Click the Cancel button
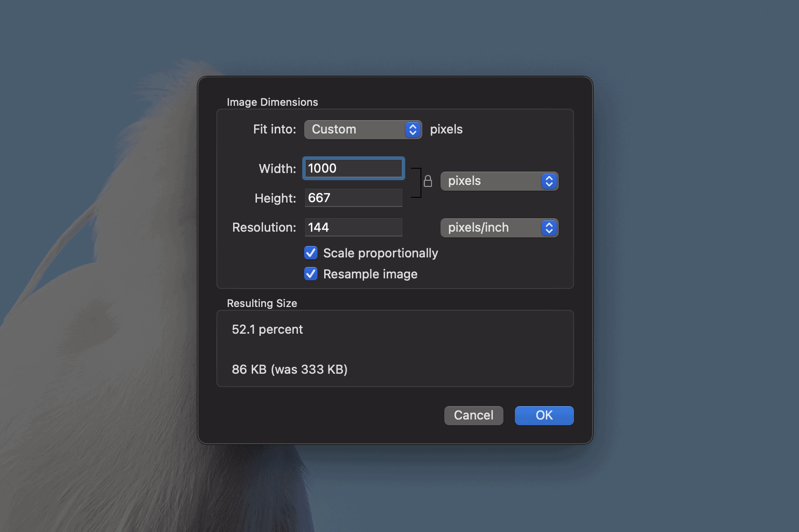The height and width of the screenshot is (532, 799). coord(473,415)
